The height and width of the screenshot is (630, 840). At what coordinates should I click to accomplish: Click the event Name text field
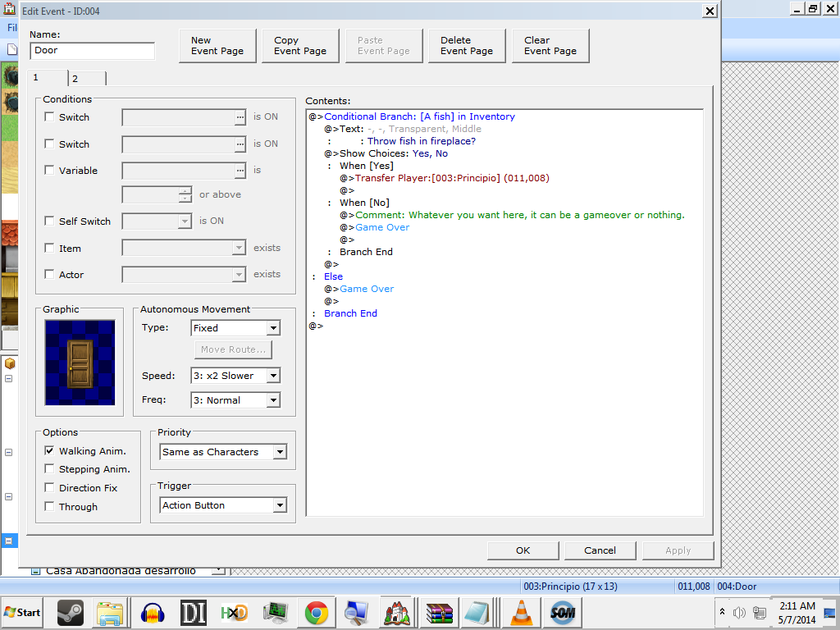(x=92, y=51)
